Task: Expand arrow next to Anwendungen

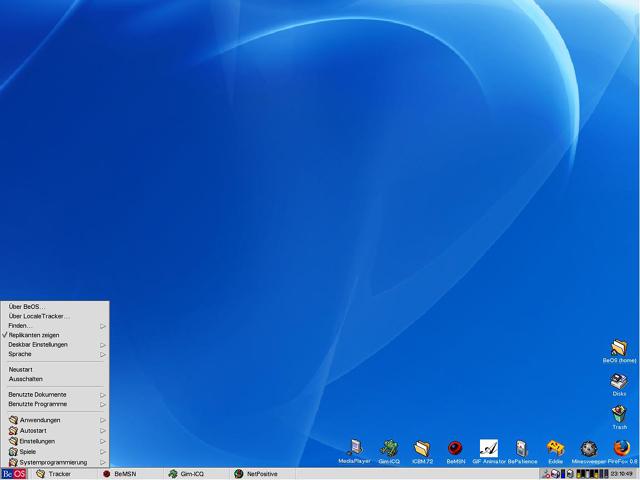Action: pyautogui.click(x=103, y=420)
